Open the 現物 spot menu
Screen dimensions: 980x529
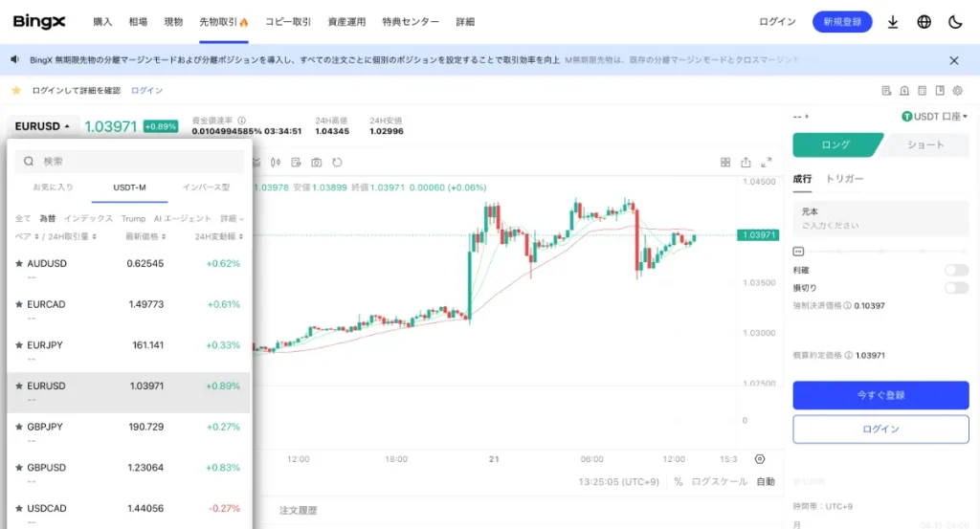coord(173,22)
